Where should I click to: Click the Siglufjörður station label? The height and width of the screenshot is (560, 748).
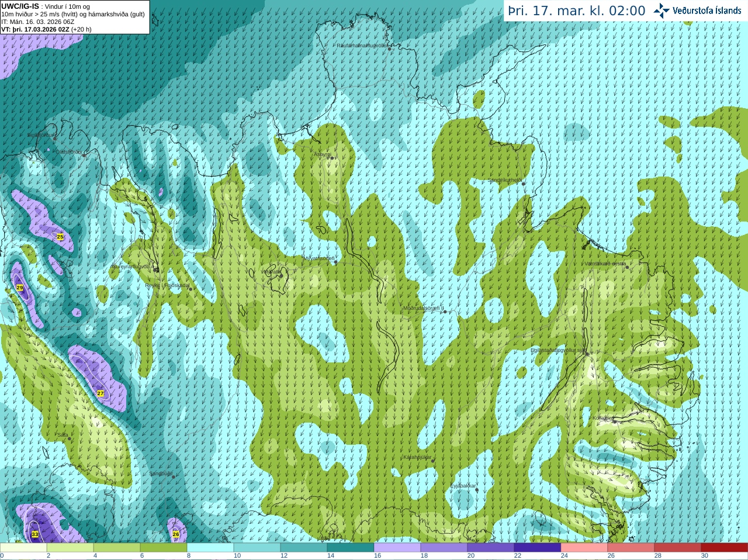40,135
